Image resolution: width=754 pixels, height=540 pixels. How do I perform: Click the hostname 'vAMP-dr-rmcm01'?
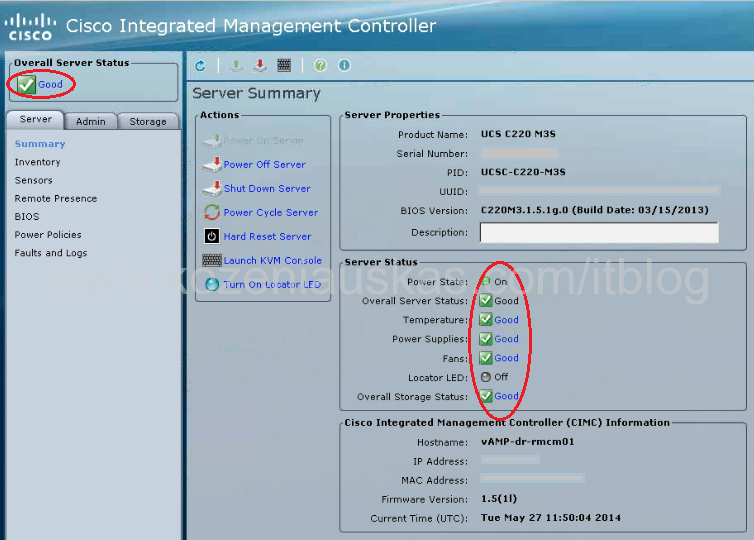528,441
